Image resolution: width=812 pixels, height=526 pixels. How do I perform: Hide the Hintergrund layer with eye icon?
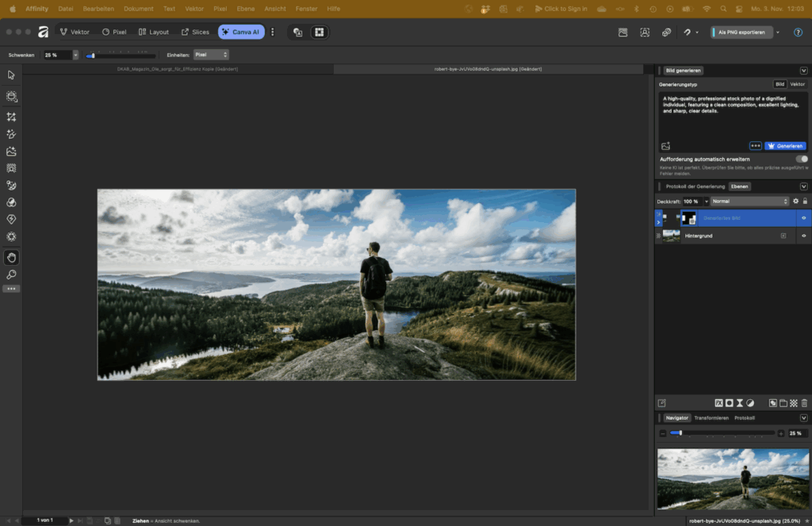coord(803,236)
